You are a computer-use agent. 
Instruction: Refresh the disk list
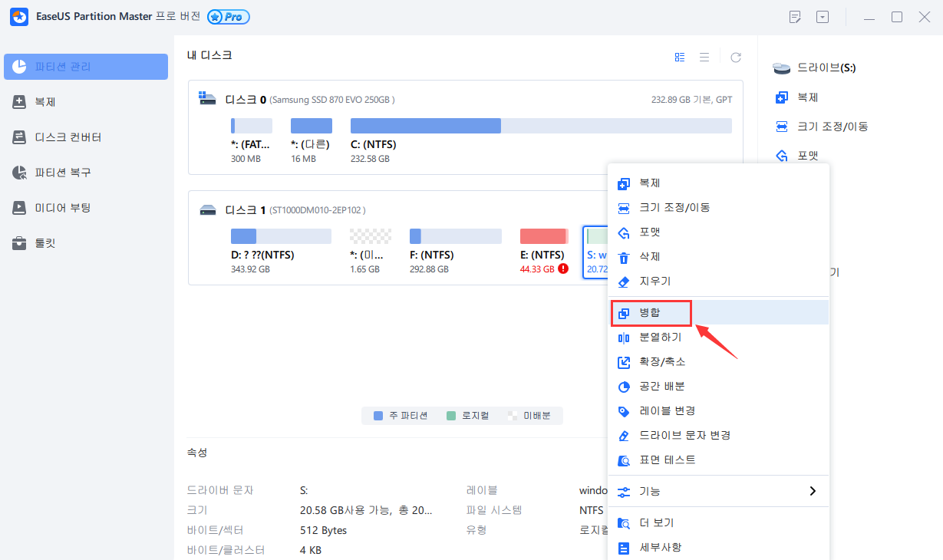tap(735, 57)
